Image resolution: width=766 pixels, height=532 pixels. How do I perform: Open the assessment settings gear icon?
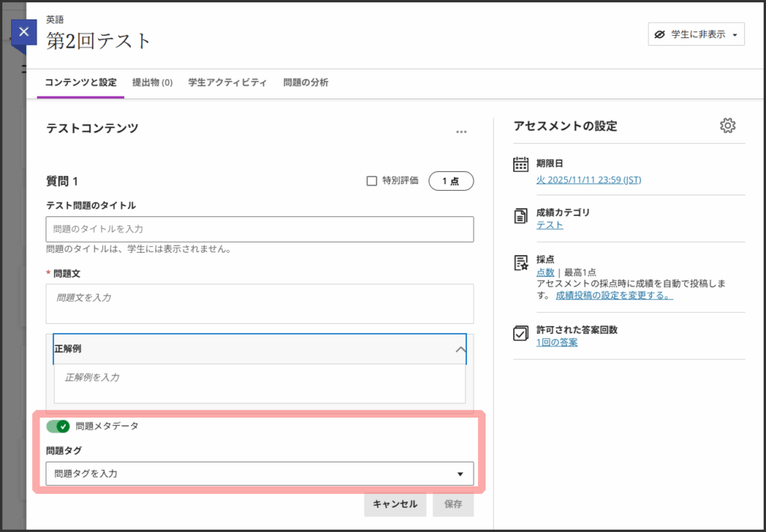point(727,126)
